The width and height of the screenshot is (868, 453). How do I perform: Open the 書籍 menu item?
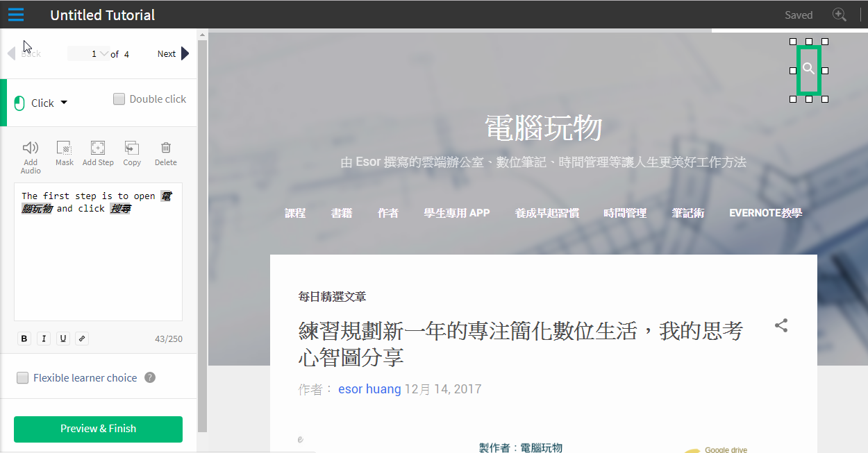(342, 213)
